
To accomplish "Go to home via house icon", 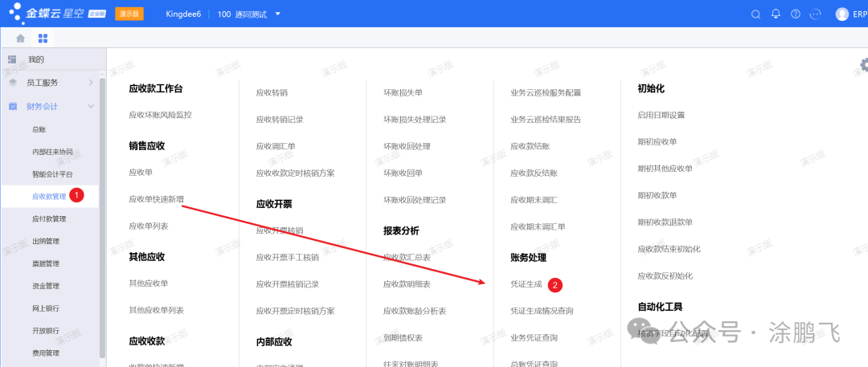I will pos(21,38).
